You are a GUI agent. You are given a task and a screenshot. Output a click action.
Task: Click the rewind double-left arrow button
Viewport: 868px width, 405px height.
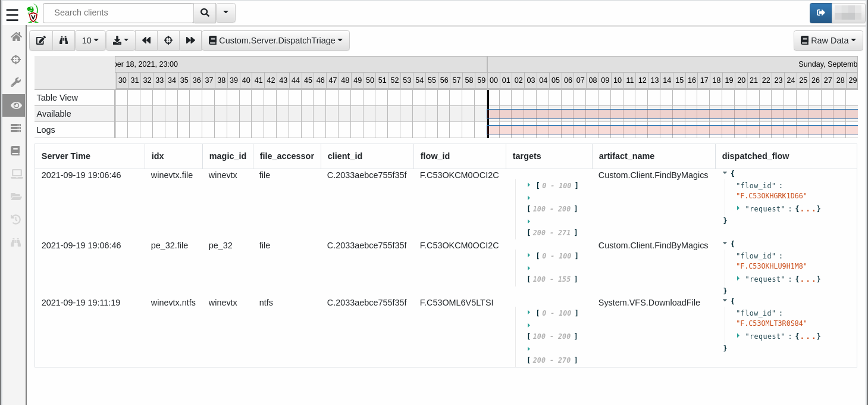(146, 40)
